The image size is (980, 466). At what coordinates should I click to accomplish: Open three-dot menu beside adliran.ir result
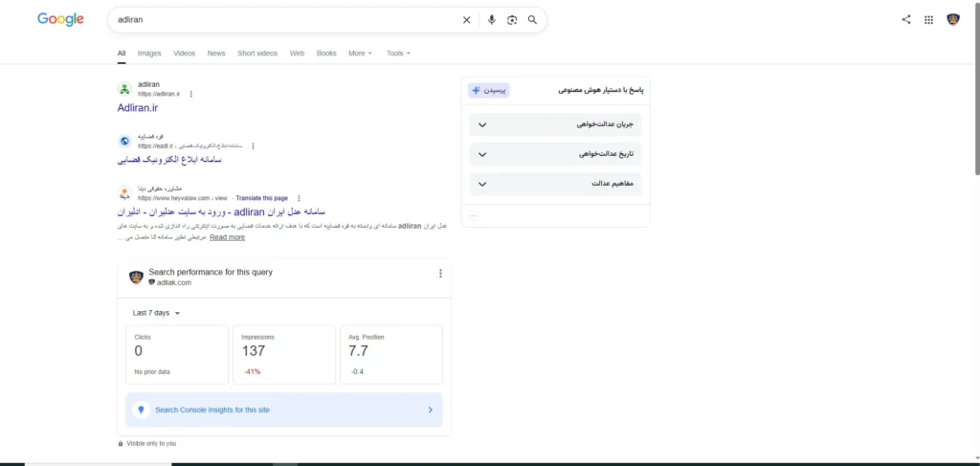[191, 95]
